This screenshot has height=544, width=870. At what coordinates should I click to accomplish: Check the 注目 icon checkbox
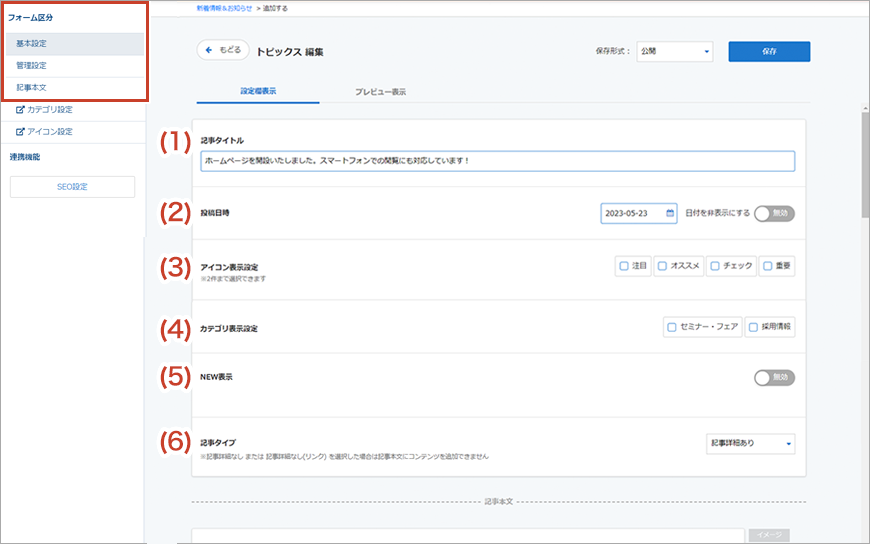624,267
